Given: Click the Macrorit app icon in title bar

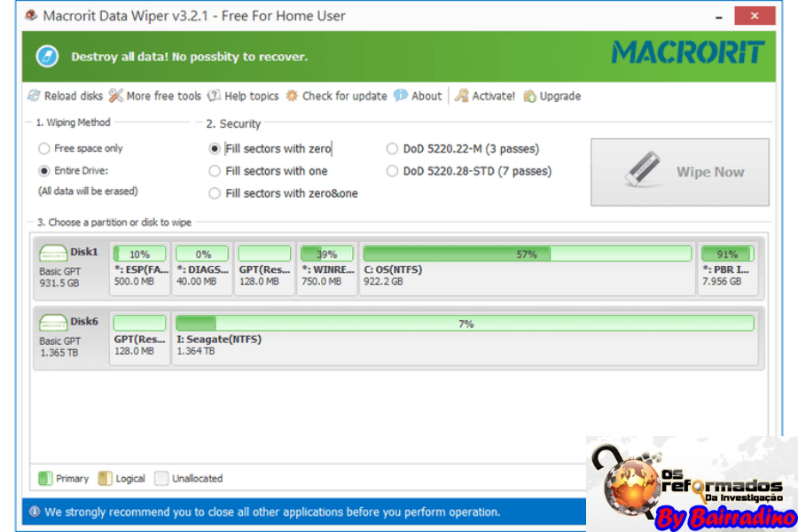Looking at the screenshot, I should point(31,15).
